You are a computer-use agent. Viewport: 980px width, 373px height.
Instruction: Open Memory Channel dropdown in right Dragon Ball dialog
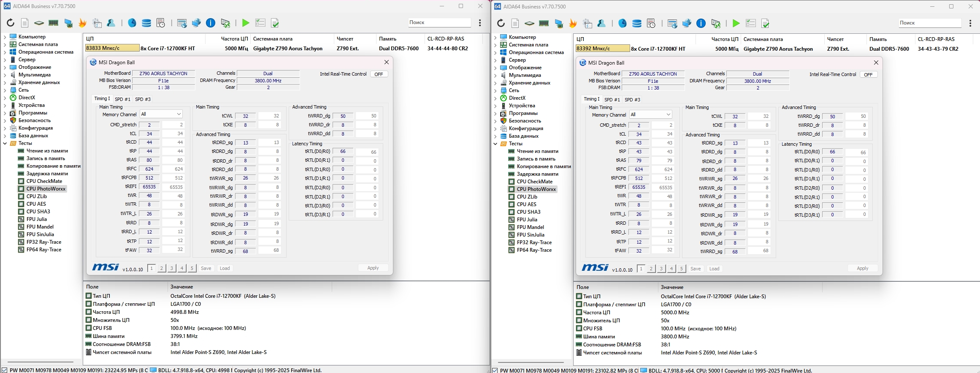click(651, 114)
